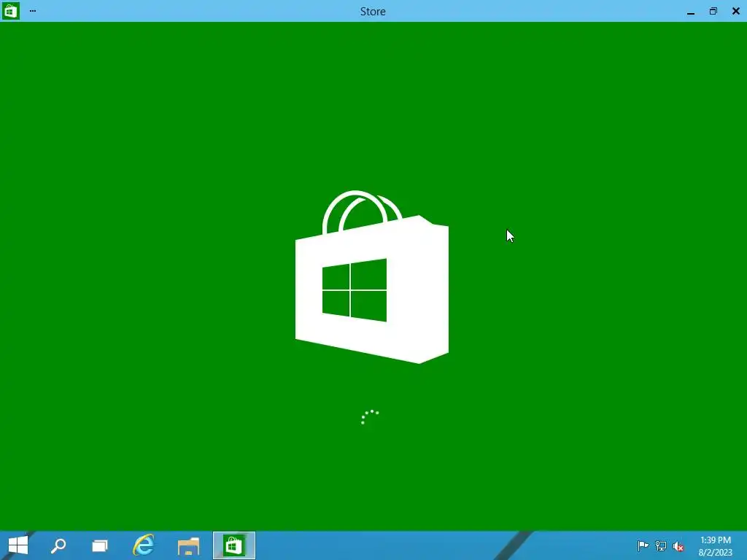Screen dimensions: 747x560
Task: Close the Store window
Action: (x=735, y=11)
